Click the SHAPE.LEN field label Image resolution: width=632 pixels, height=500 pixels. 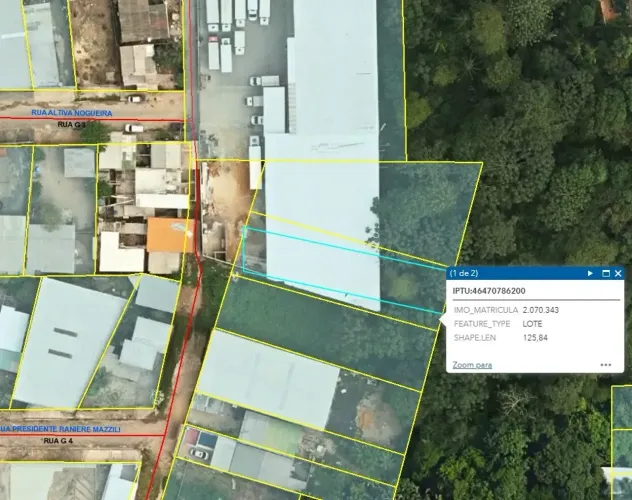pos(475,338)
